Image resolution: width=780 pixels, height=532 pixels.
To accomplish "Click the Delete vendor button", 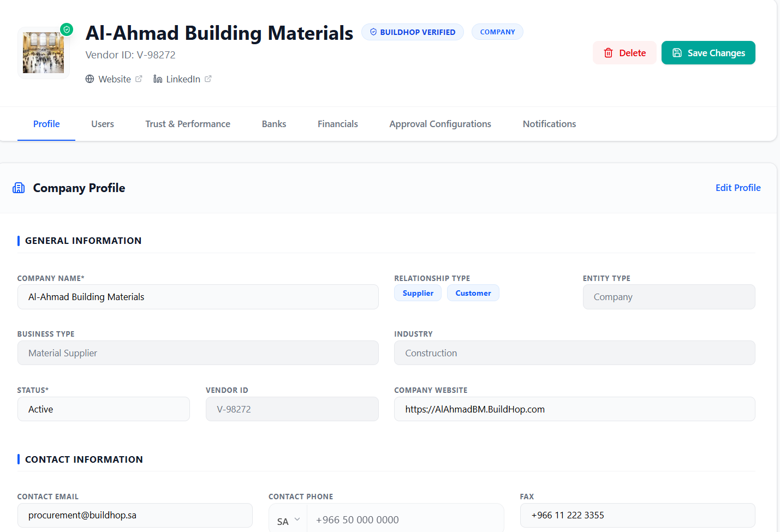I will point(624,53).
